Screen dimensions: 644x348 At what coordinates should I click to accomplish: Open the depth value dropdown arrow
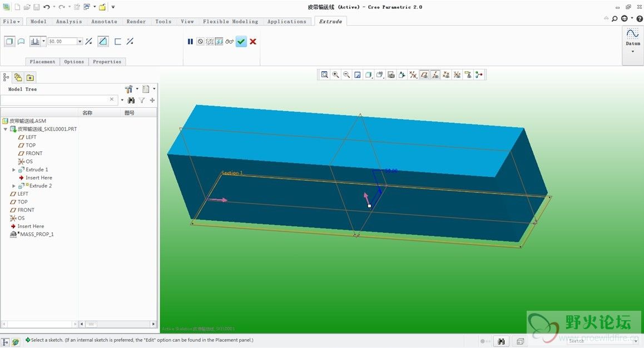pos(80,42)
